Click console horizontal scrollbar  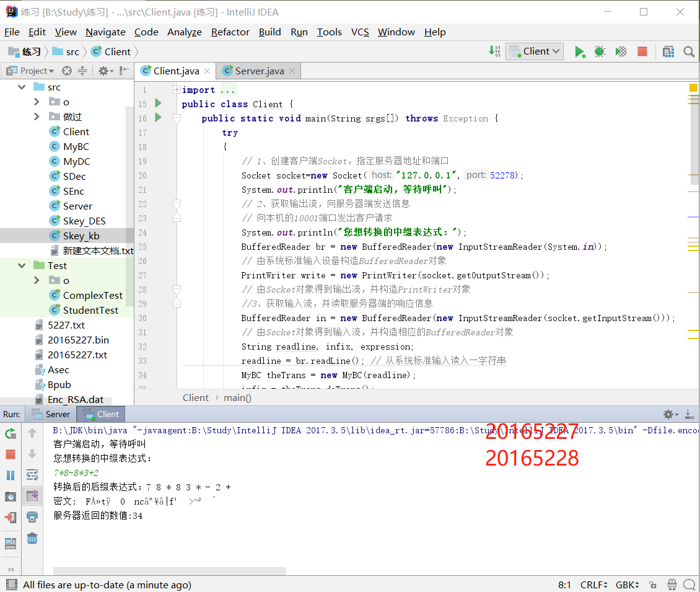pos(170,570)
